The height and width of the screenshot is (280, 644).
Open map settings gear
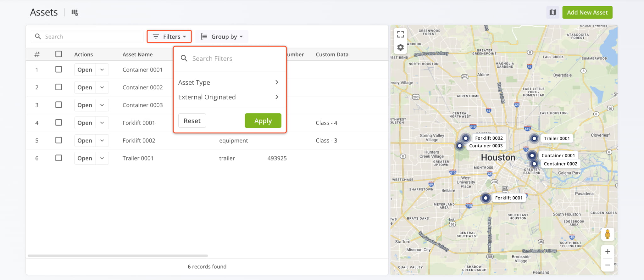pyautogui.click(x=400, y=48)
